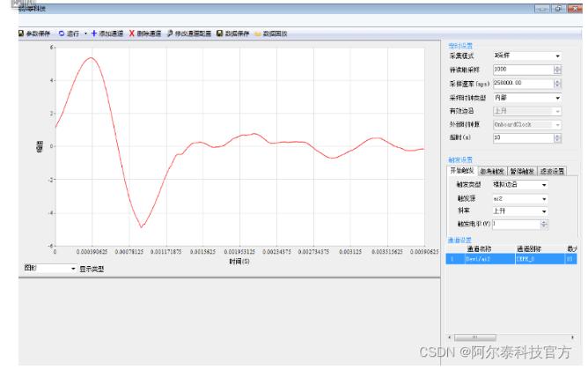Viewport: 588px width, 370px height.
Task: Click the stepper on the 1000 samples field
Action: (557, 70)
